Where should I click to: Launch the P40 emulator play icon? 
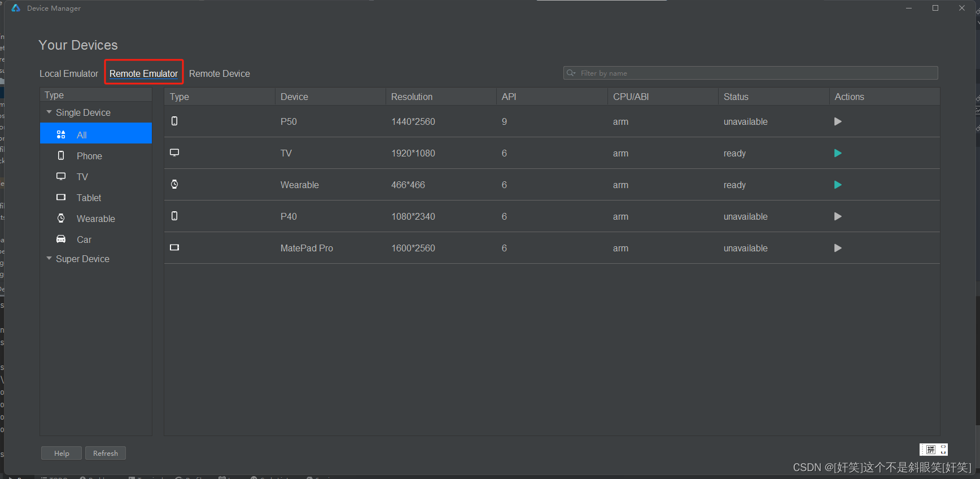[x=838, y=216]
